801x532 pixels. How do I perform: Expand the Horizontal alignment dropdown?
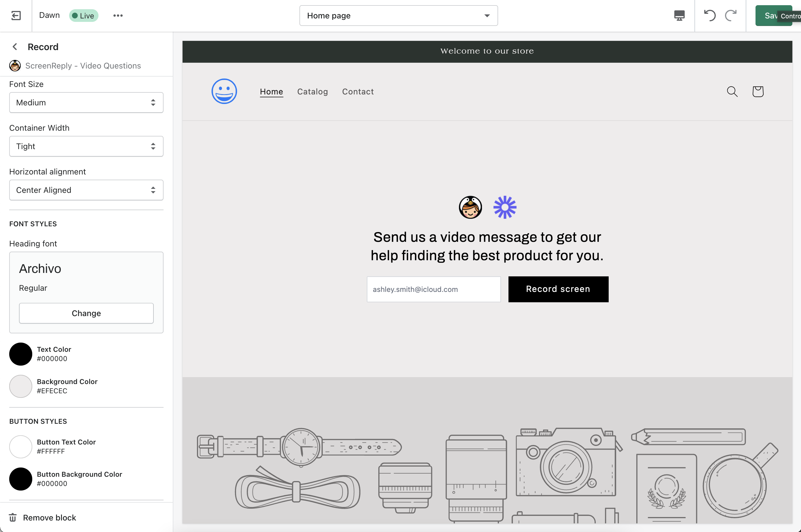coord(86,190)
